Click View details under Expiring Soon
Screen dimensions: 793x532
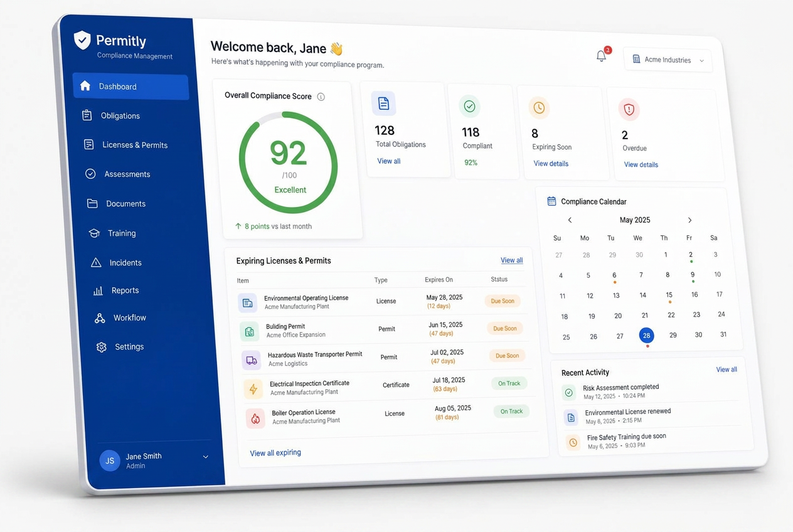coord(551,164)
